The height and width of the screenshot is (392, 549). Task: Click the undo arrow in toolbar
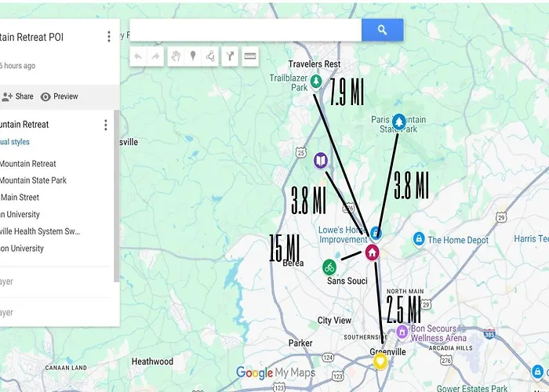pyautogui.click(x=138, y=56)
